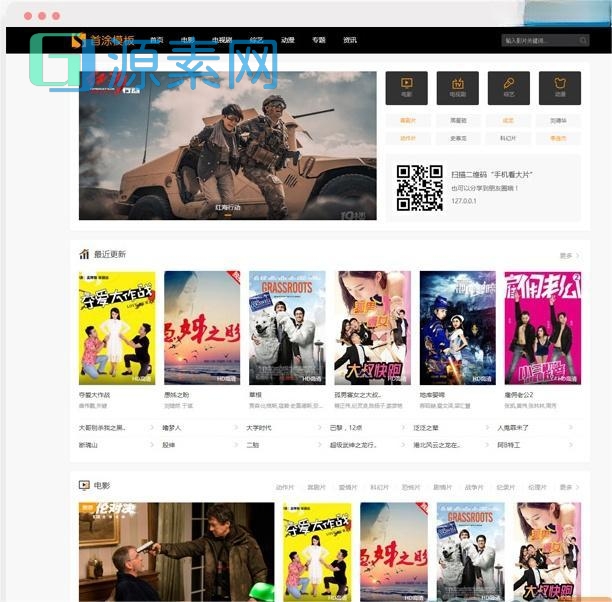612x602 pixels.
Task: Open the 二胎 title link
Action: click(x=252, y=445)
